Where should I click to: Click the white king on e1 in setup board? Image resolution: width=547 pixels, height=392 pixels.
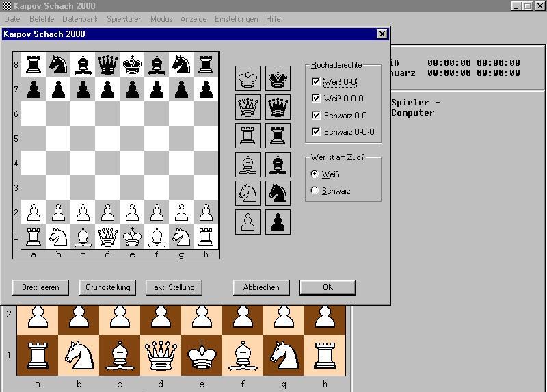pos(132,237)
